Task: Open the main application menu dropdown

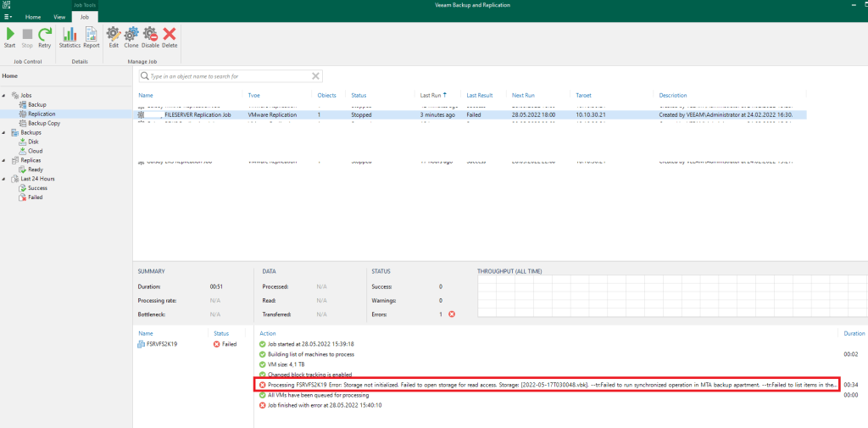Action: tap(8, 16)
